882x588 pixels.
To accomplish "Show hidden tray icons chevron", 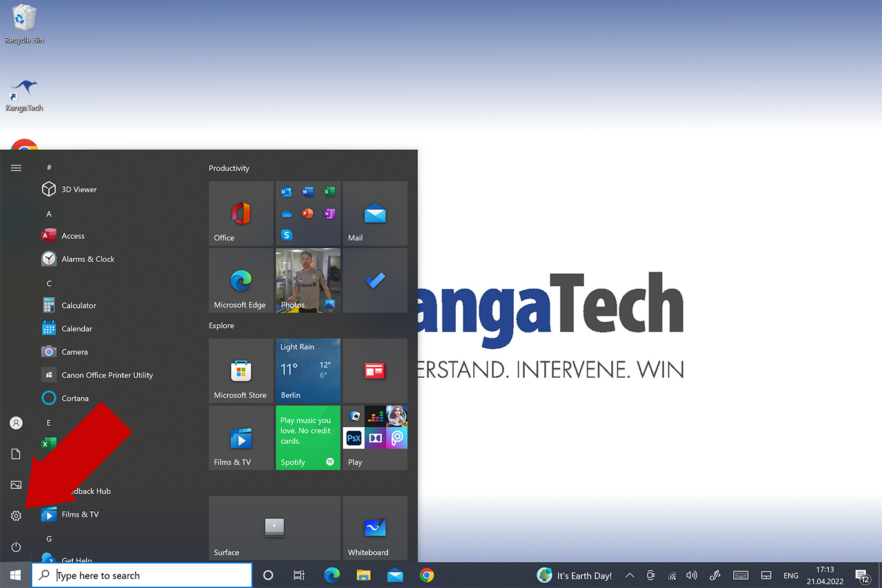I will [630, 575].
